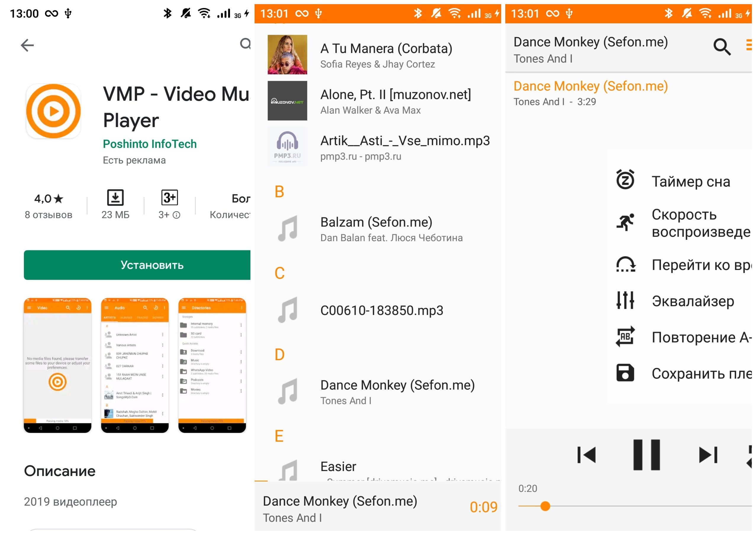The image size is (756, 535).
Task: Enable Повторение A-B repeat
Action: [680, 337]
